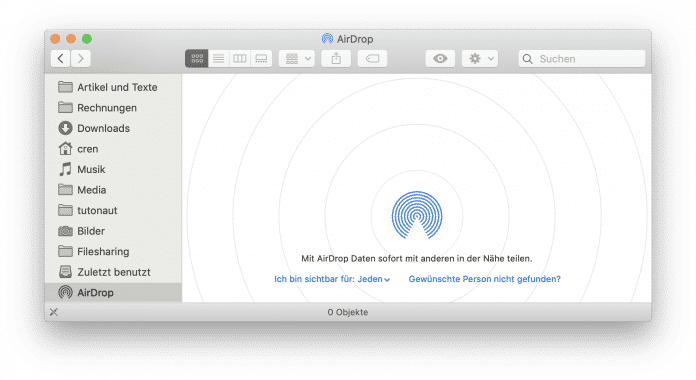Image resolution: width=696 pixels, height=380 pixels.
Task: Open the group-by arrangement dropdown
Action: (297, 59)
